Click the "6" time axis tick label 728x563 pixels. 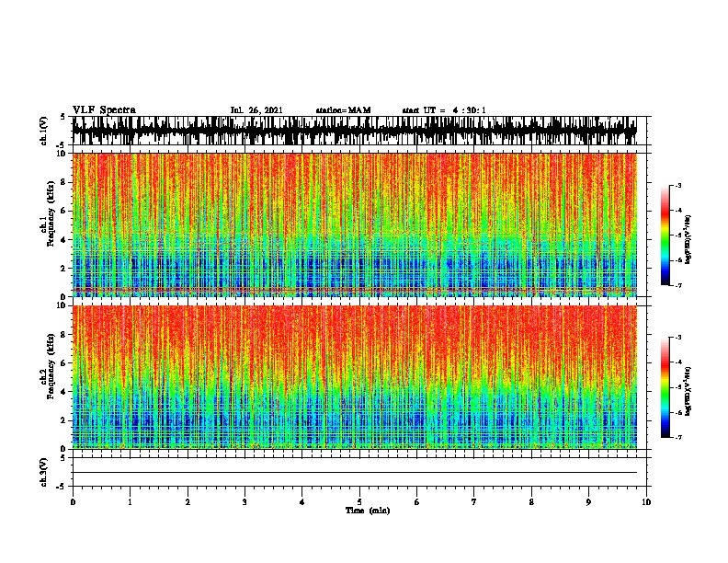pos(417,501)
